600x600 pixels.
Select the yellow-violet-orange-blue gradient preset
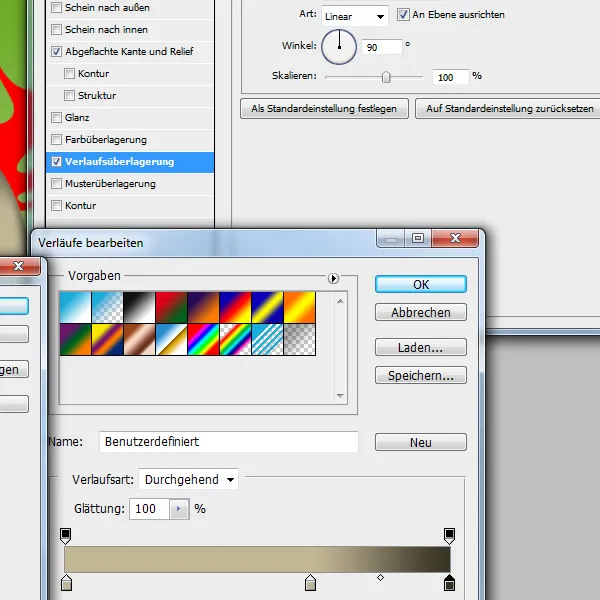(x=108, y=340)
